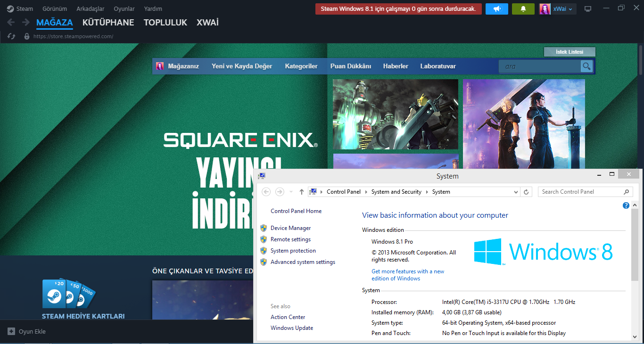
Task: Open the Oyunlar menu
Action: click(124, 8)
